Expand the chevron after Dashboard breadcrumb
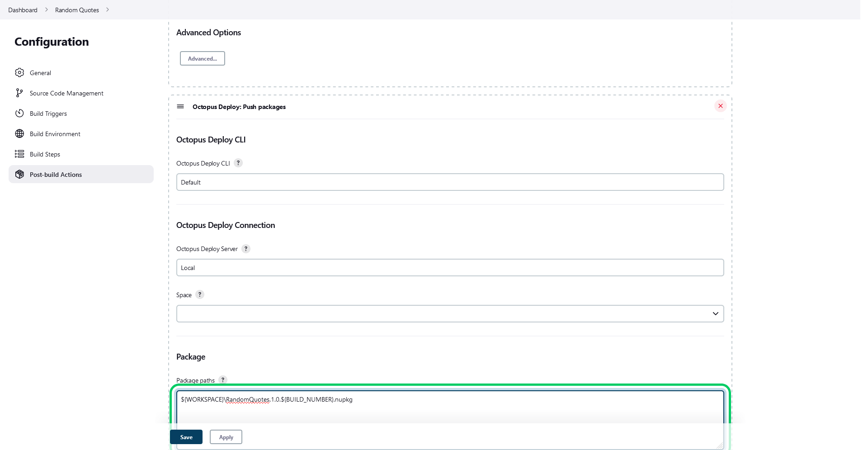Screen dimensions: 868x450 coord(46,9)
